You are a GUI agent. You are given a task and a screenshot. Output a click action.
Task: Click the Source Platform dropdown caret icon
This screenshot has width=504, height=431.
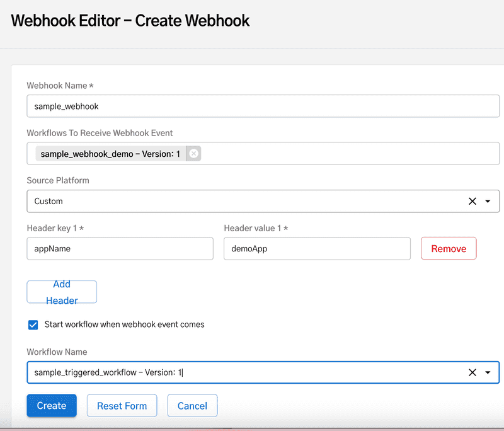click(488, 201)
